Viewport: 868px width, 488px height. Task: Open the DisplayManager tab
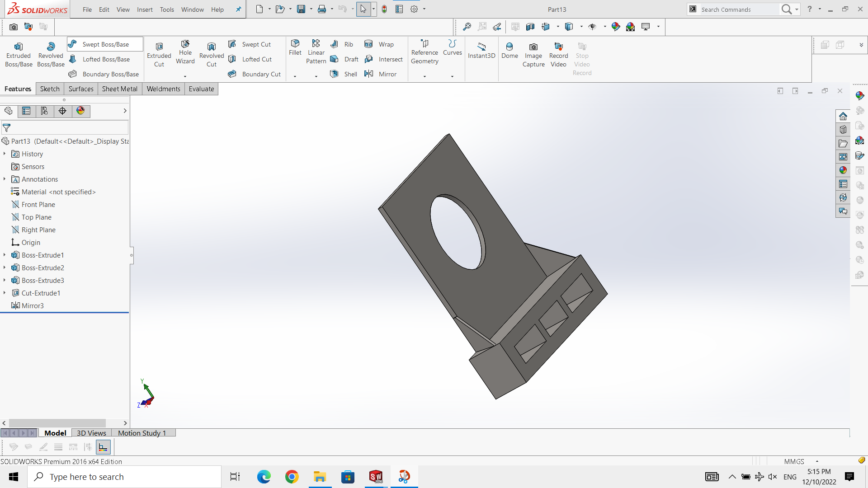pos(80,111)
